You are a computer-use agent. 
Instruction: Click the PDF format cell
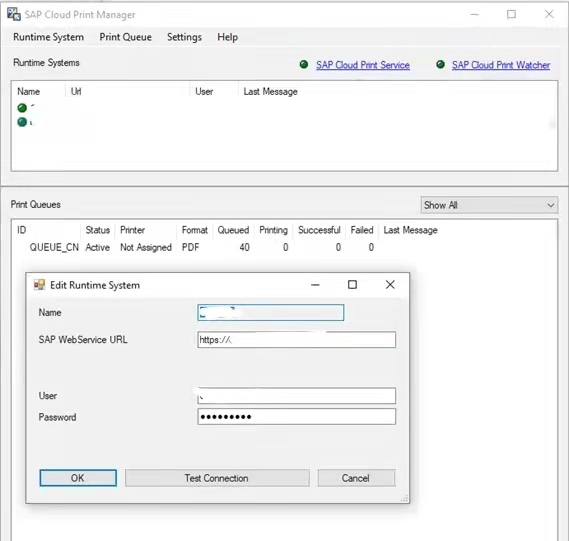[191, 247]
